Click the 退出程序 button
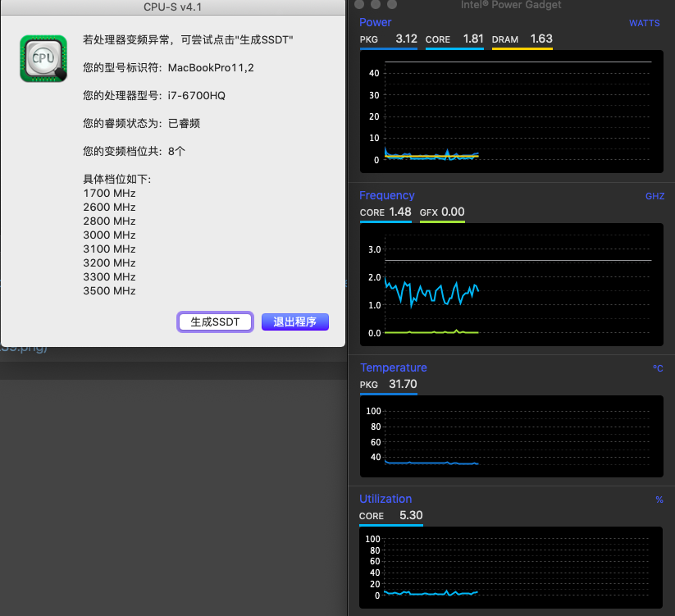 (x=295, y=322)
